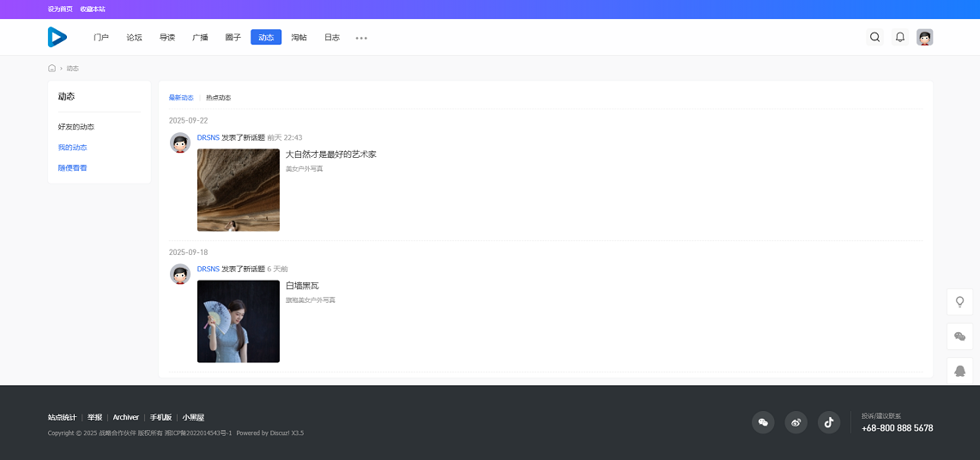Open the search magnifier icon
This screenshot has width=980, height=460.
(x=874, y=37)
